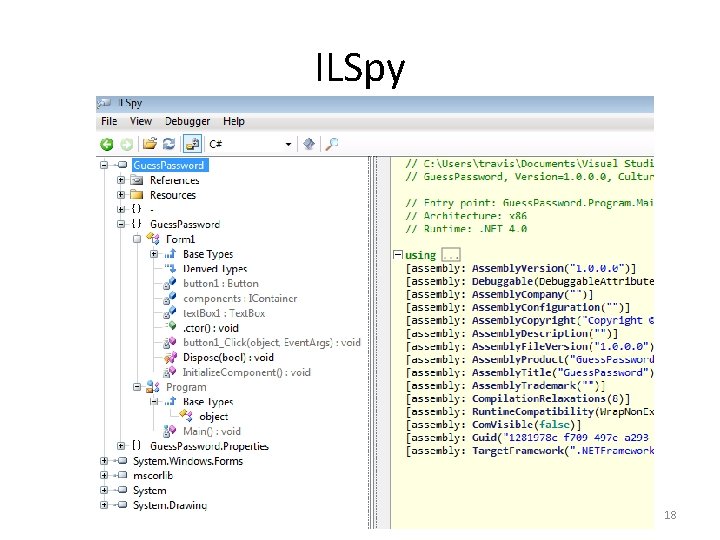Click the Reload assemblies refresh icon

[x=169, y=144]
